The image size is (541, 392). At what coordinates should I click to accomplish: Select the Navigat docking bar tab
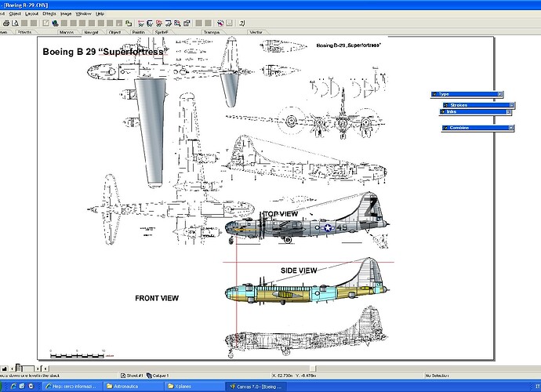coord(92,32)
